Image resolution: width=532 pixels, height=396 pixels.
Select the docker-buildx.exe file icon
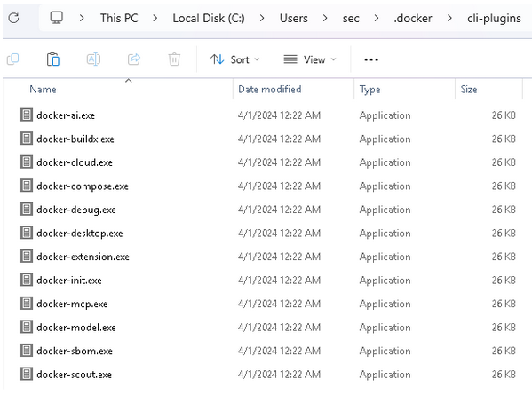(26, 139)
